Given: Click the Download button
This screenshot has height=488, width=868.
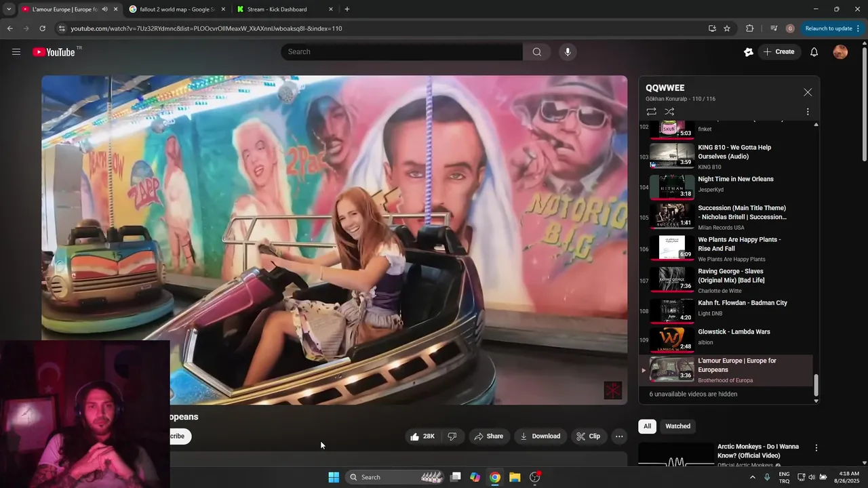Looking at the screenshot, I should [540, 436].
